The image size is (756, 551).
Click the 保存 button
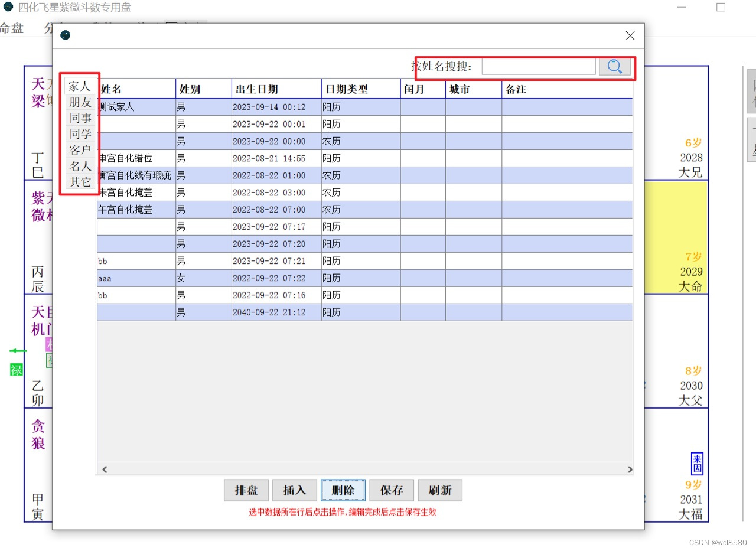coord(392,490)
